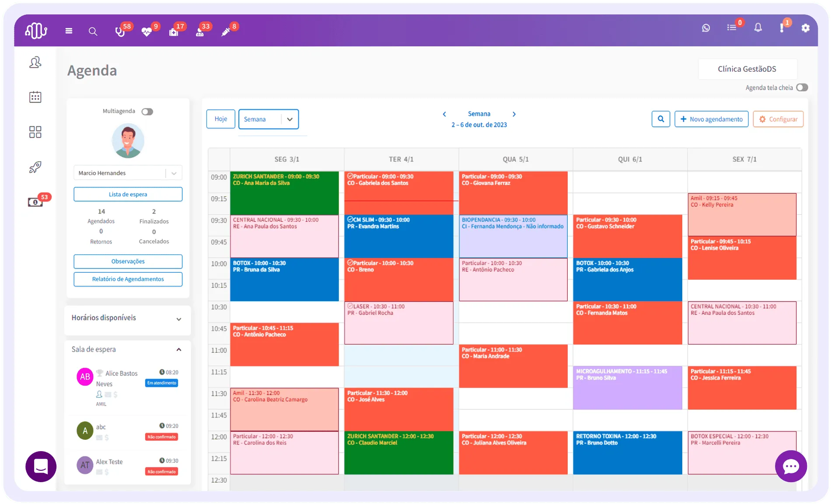Click the notification bell icon
The image size is (831, 504).
point(758,28)
